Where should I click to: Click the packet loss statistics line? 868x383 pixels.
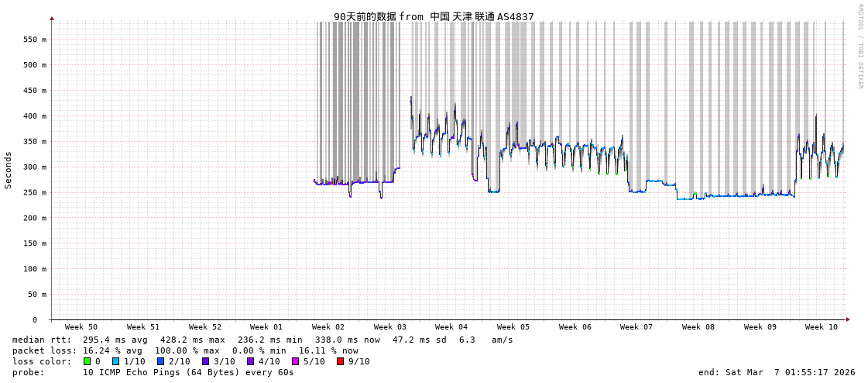[x=185, y=350]
